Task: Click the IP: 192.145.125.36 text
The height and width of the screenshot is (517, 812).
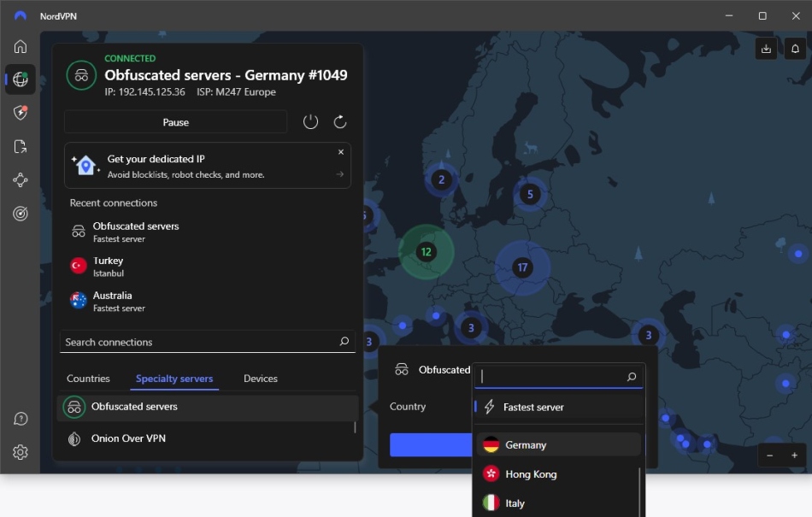Action: pyautogui.click(x=144, y=92)
